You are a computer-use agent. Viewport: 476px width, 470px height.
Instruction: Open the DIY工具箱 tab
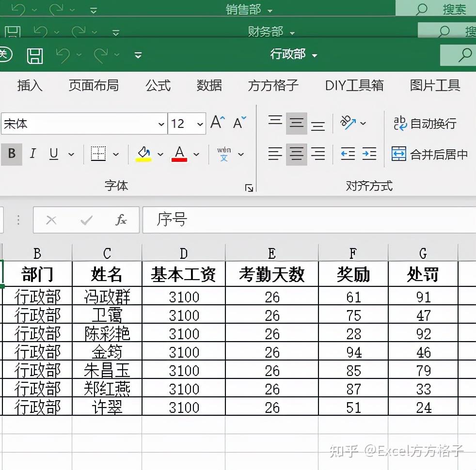coord(354,85)
